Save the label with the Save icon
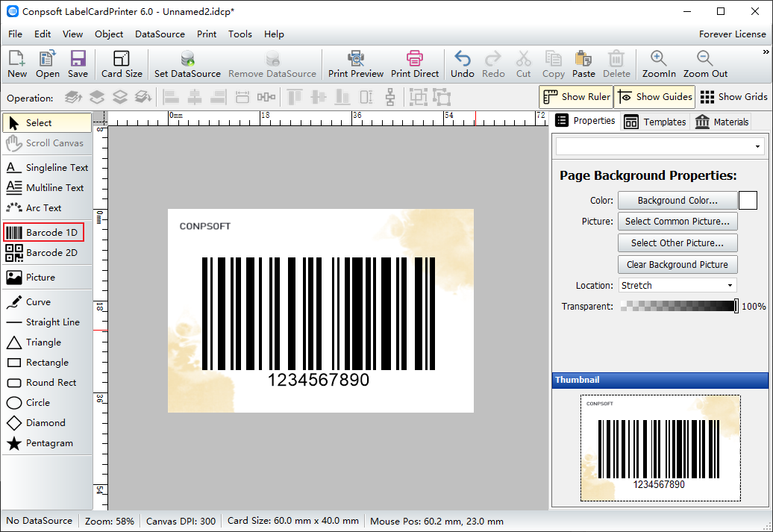773x532 pixels. (78, 64)
